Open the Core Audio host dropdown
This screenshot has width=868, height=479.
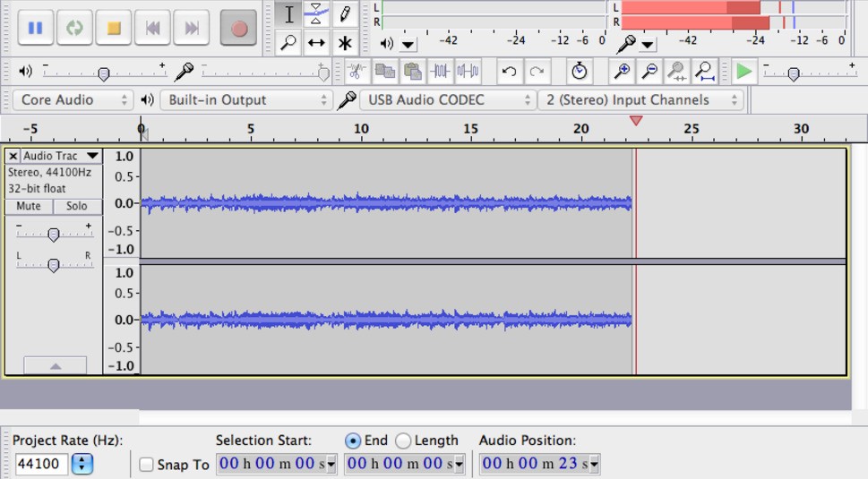click(x=73, y=100)
